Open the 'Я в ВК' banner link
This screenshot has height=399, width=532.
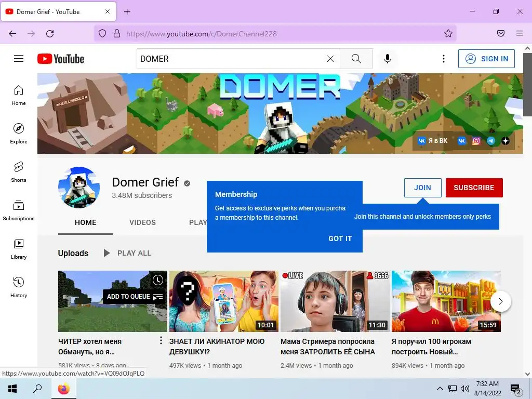click(433, 140)
